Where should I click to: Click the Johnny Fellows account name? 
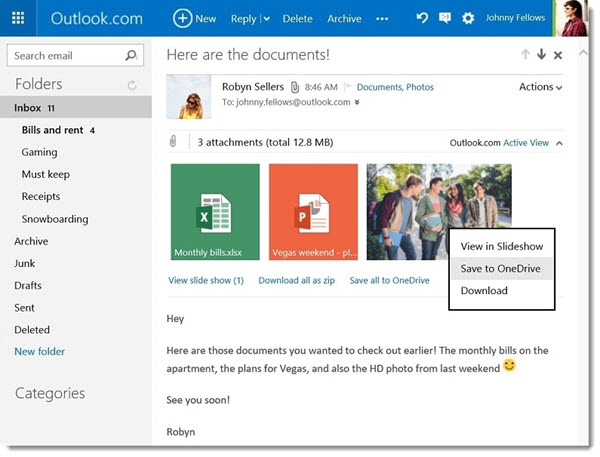(515, 18)
